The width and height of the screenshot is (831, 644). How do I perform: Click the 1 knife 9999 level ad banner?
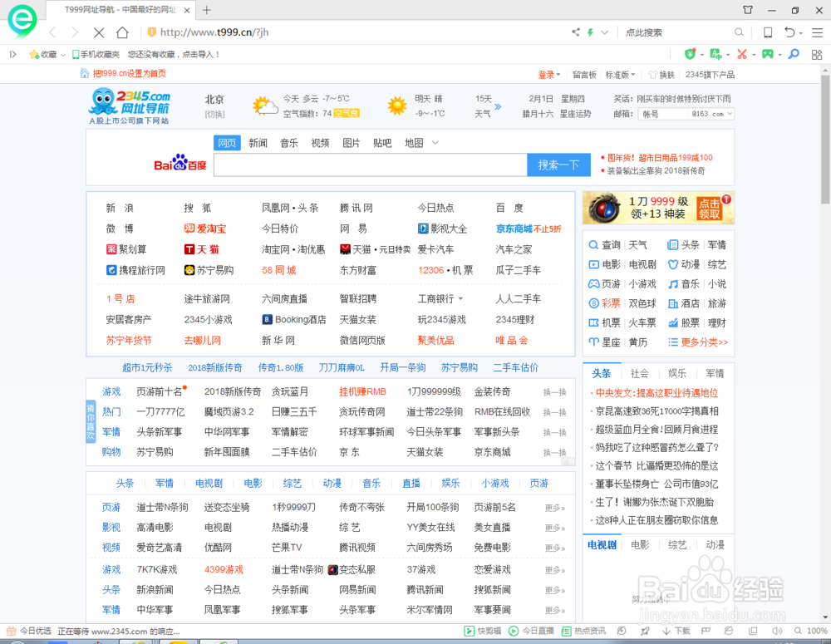(658, 207)
